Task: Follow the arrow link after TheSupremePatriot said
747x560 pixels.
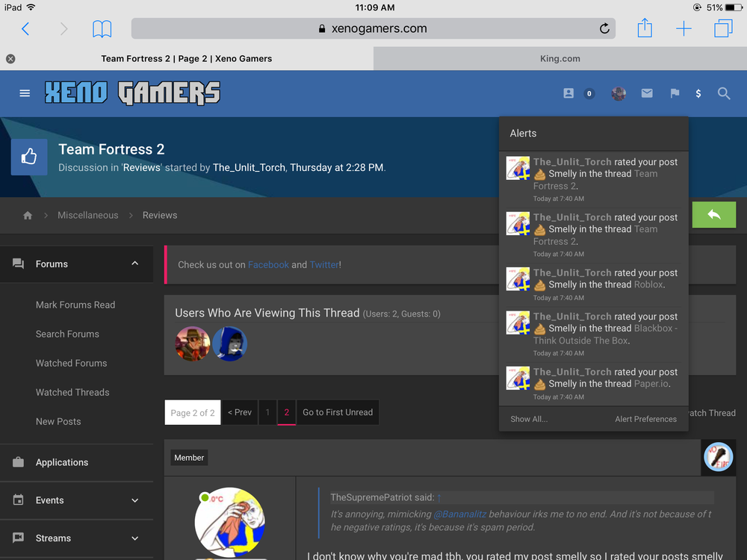Action: (438, 497)
